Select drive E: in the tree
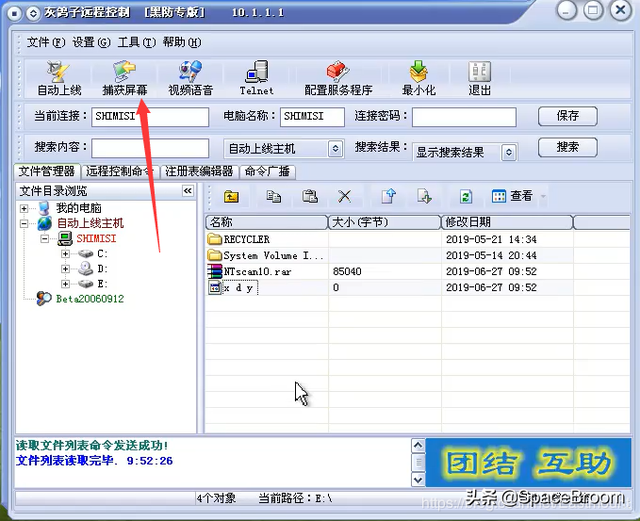 point(102,284)
